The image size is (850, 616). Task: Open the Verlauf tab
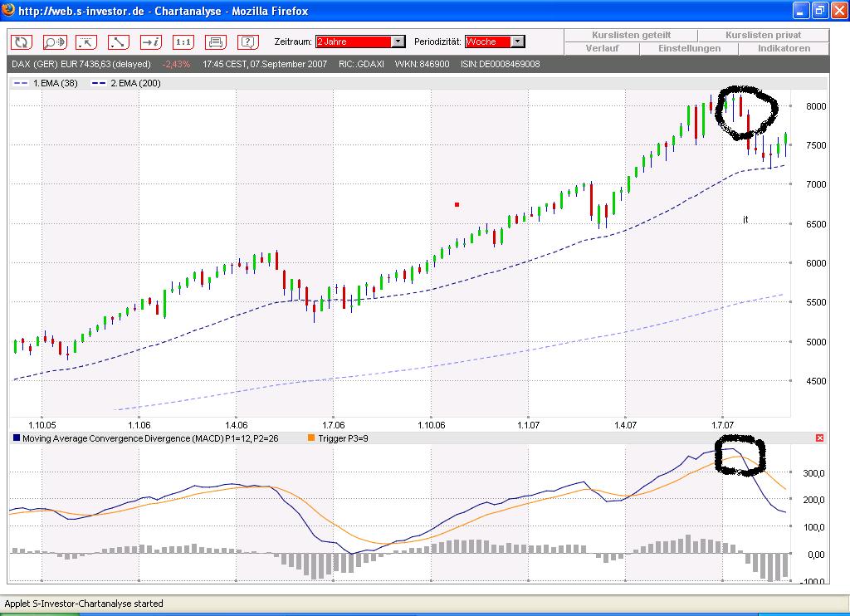pyautogui.click(x=603, y=48)
